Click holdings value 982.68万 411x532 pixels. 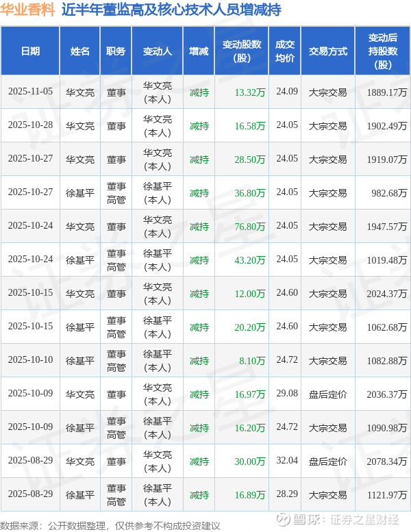click(x=389, y=193)
